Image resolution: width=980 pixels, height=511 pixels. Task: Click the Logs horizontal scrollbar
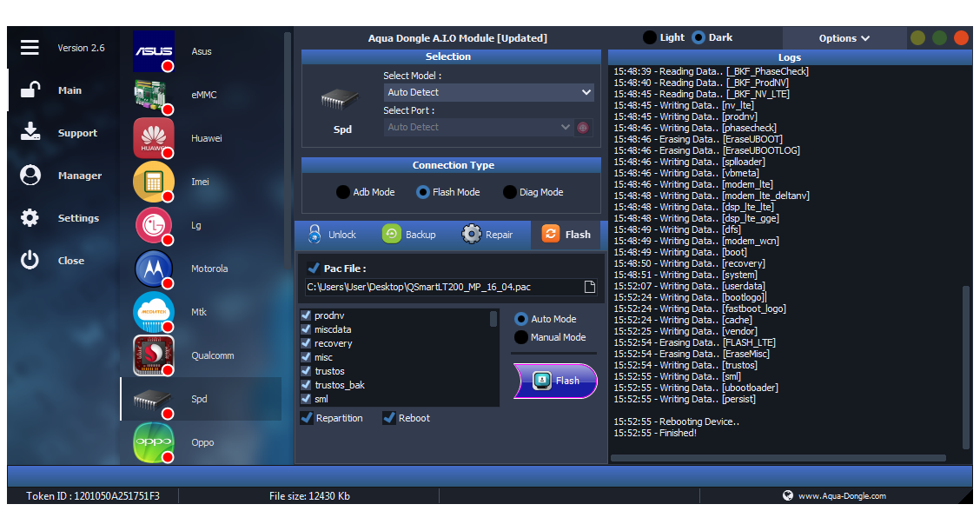(x=778, y=458)
